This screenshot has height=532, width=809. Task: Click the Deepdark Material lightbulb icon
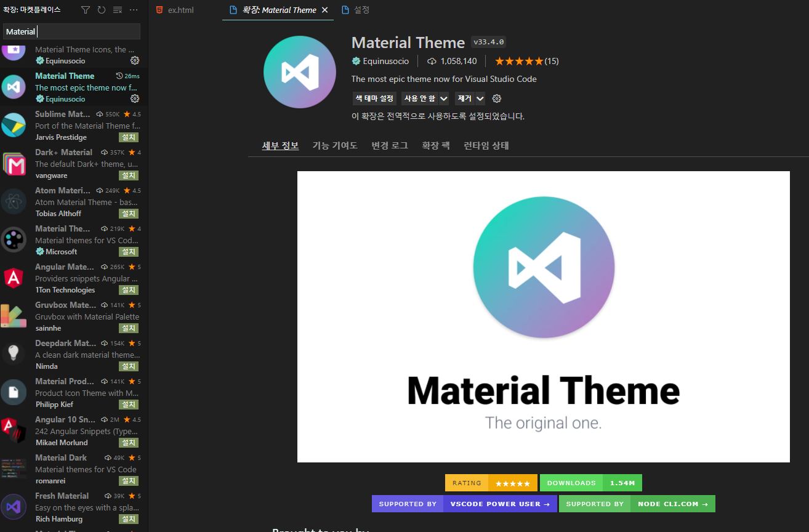pyautogui.click(x=14, y=354)
